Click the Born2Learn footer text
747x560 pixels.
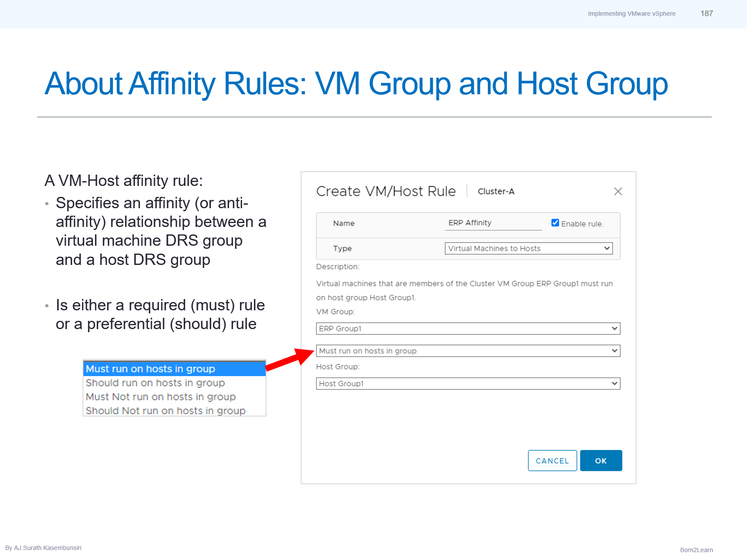coord(696,550)
